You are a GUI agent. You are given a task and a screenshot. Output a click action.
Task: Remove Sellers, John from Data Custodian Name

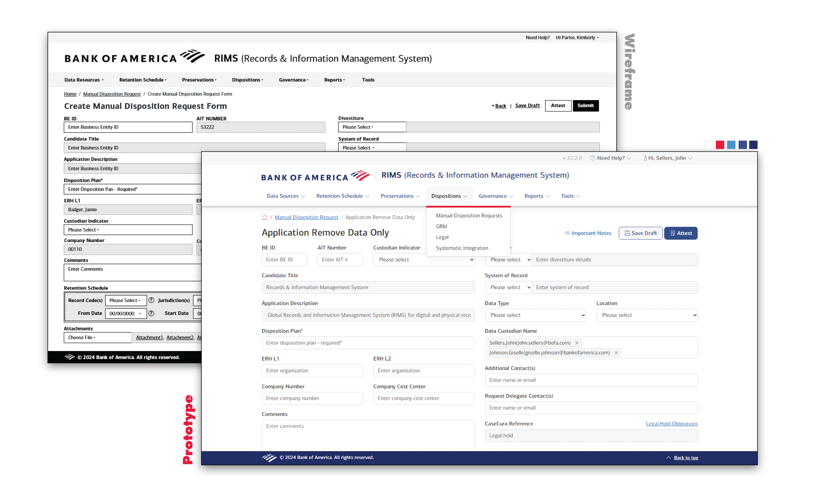[x=577, y=343]
